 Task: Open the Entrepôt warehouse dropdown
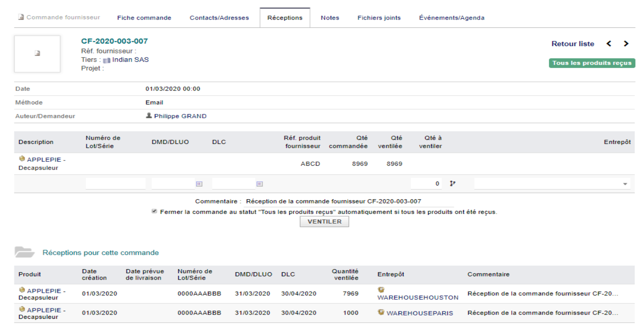click(x=552, y=184)
